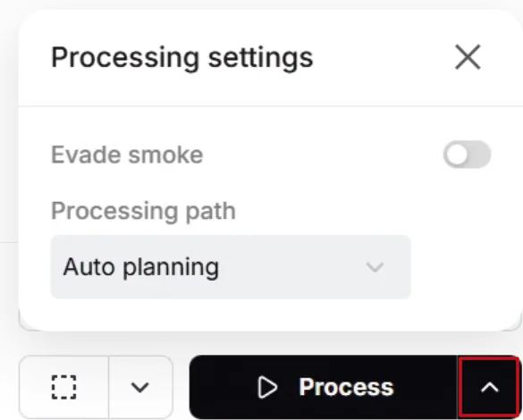Viewport: 523px width, 420px height.
Task: Start processing with the Process button
Action: click(324, 387)
